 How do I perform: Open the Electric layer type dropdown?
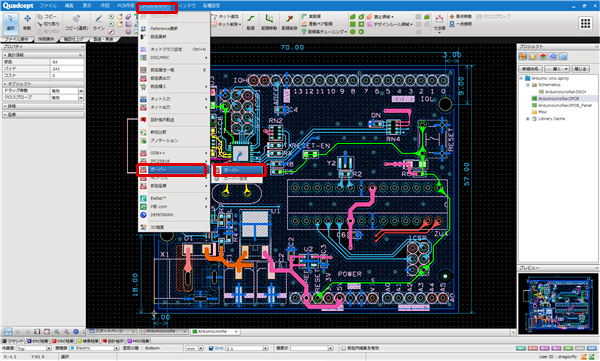(x=116, y=348)
